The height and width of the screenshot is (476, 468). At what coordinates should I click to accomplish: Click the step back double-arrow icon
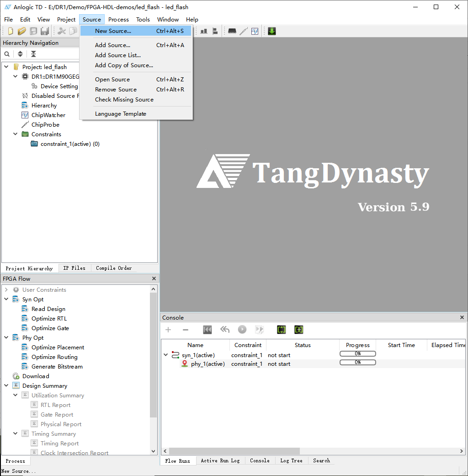(224, 330)
